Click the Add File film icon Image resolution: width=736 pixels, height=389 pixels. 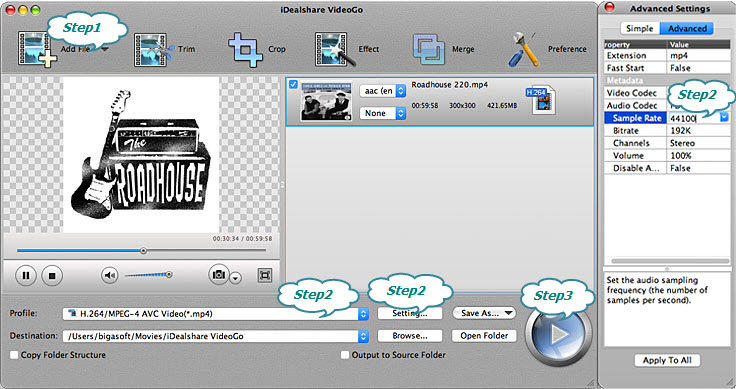37,49
